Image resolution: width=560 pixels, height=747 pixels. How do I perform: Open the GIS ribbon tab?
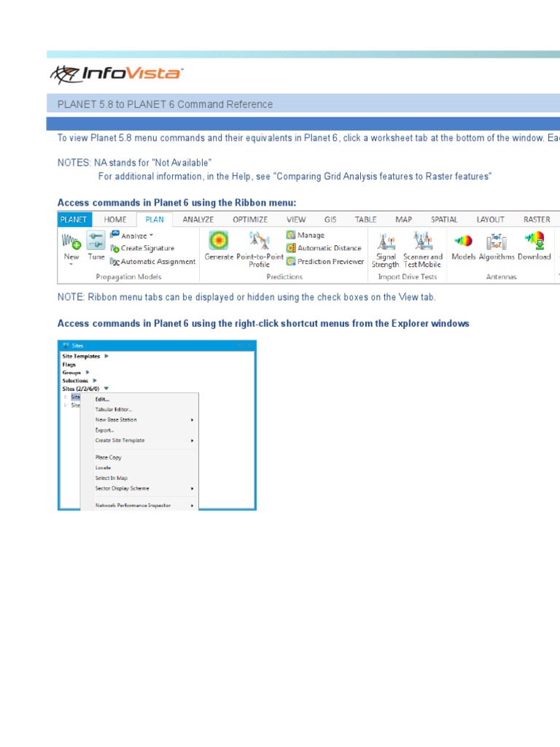[330, 219]
